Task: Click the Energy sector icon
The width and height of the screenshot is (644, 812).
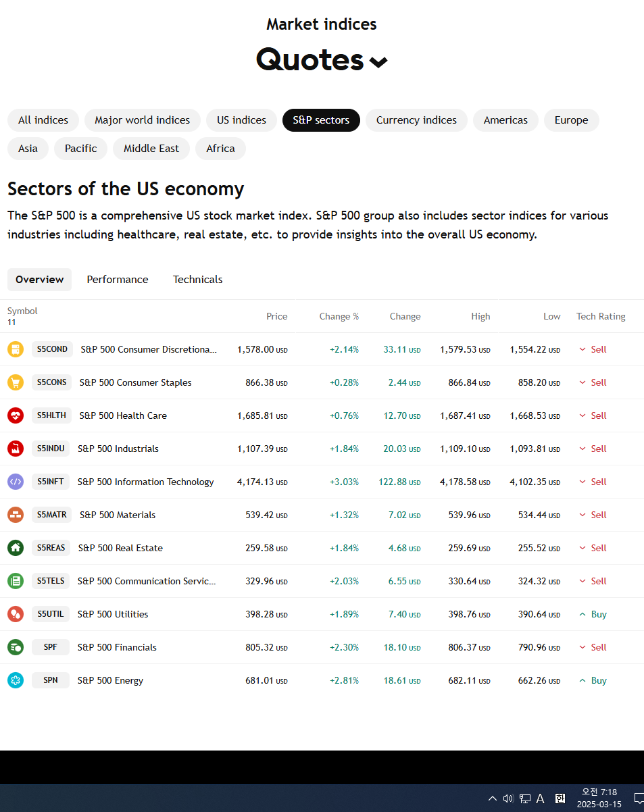Action: click(x=16, y=680)
